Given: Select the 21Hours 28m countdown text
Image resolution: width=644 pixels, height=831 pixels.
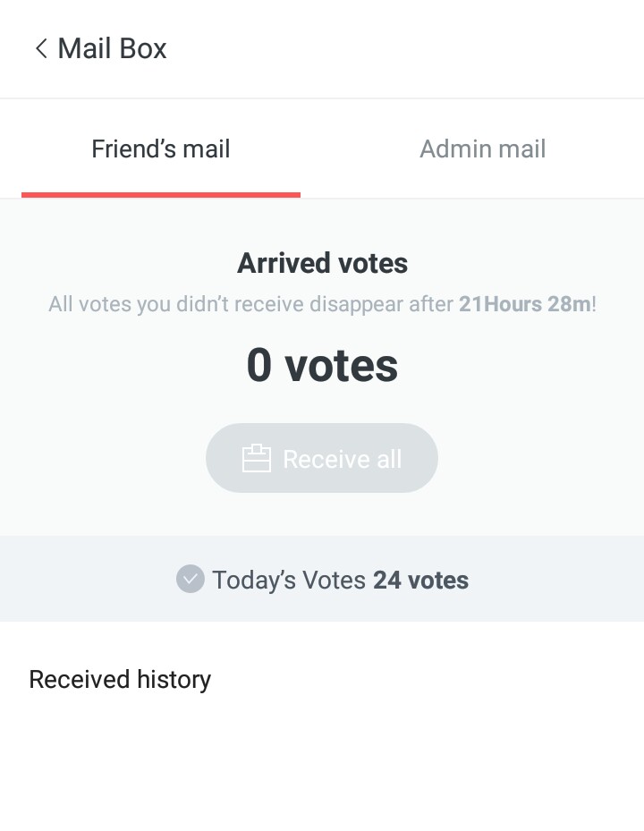Looking at the screenshot, I should pos(524,304).
